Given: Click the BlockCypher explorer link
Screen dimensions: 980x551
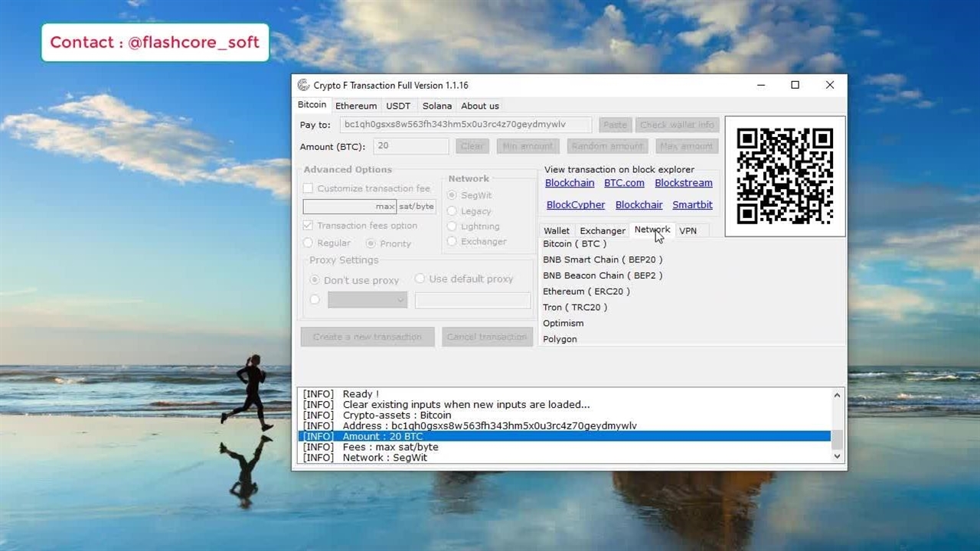Looking at the screenshot, I should click(576, 205).
